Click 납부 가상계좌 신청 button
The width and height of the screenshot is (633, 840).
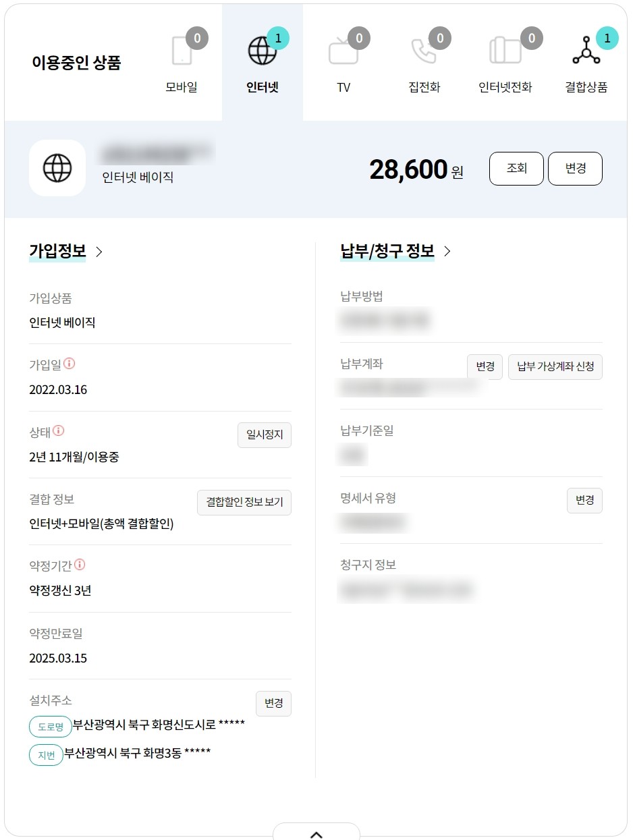click(555, 367)
